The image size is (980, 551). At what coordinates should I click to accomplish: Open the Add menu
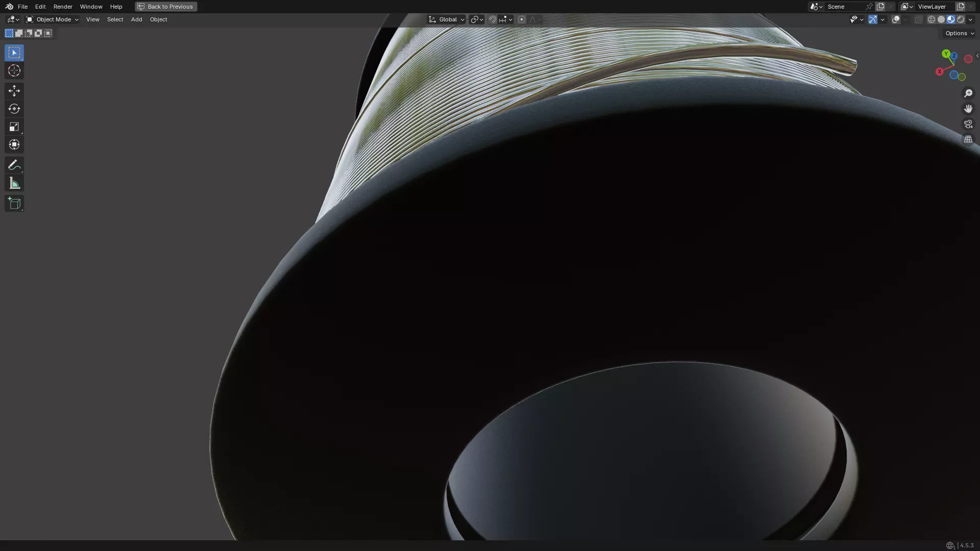point(136,19)
